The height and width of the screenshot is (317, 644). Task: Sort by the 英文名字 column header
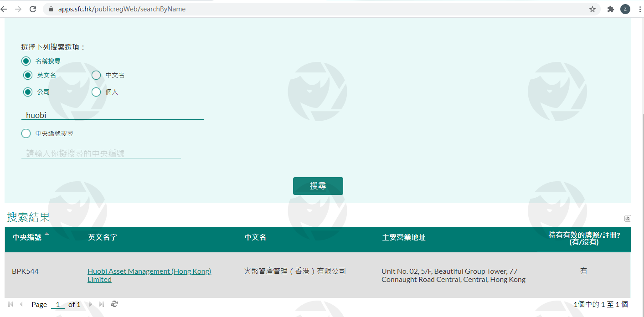tap(103, 237)
